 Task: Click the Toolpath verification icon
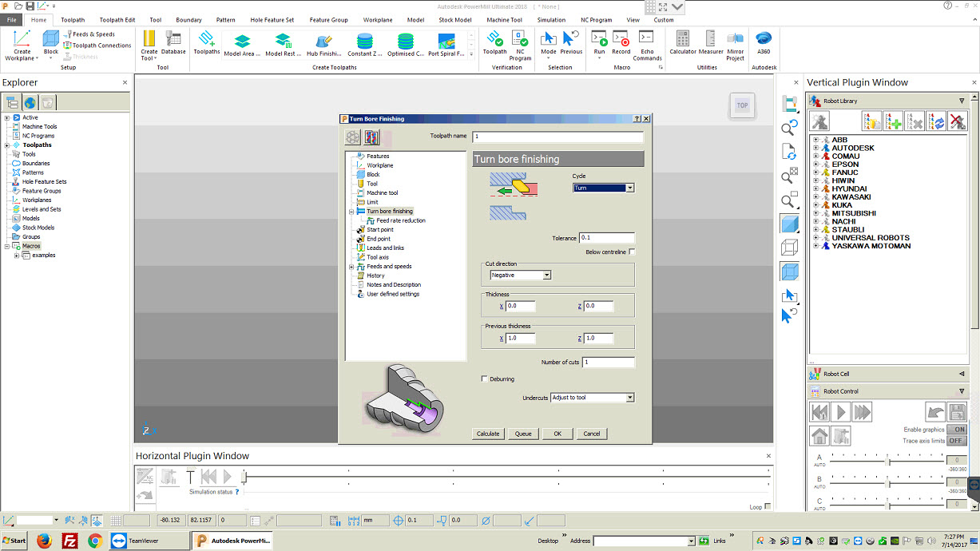495,43
